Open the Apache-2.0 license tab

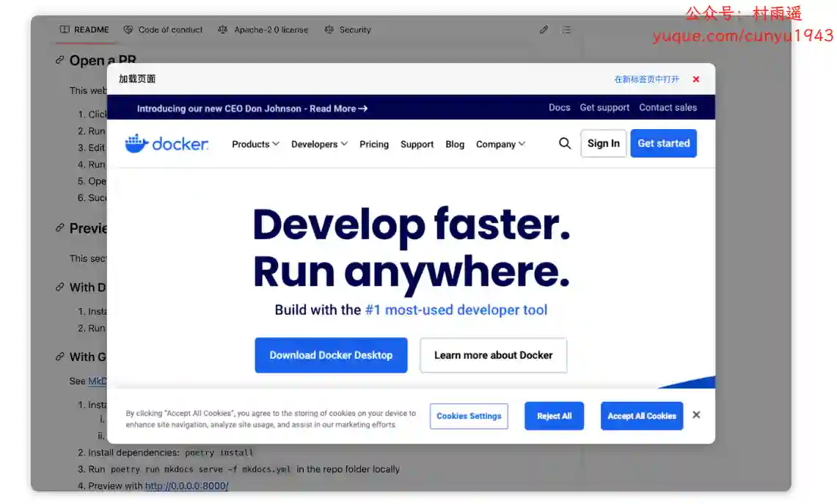tap(263, 30)
